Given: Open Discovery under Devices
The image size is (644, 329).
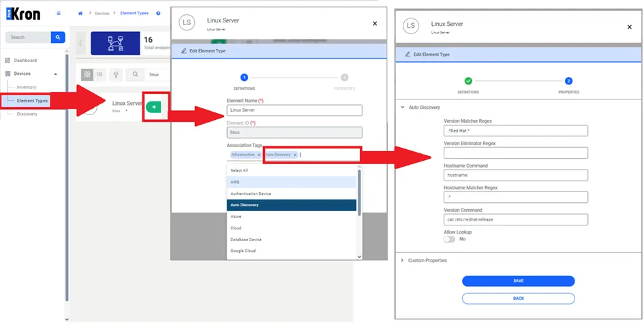Looking at the screenshot, I should pos(27,114).
